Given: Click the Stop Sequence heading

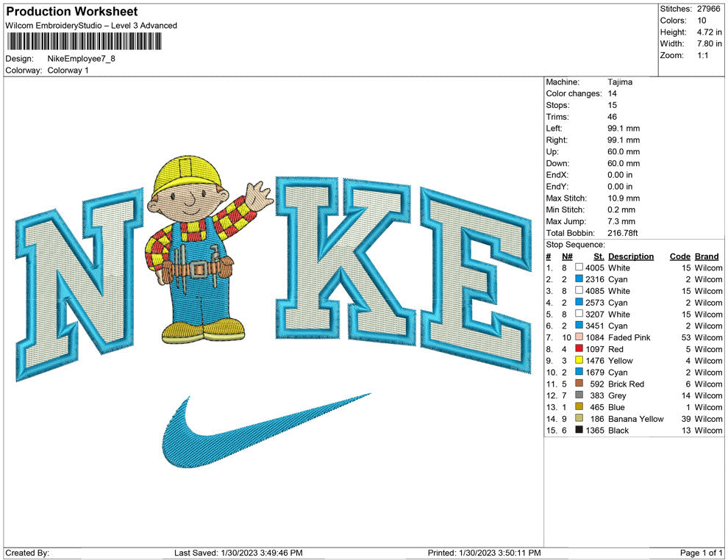Looking at the screenshot, I should pos(575,245).
